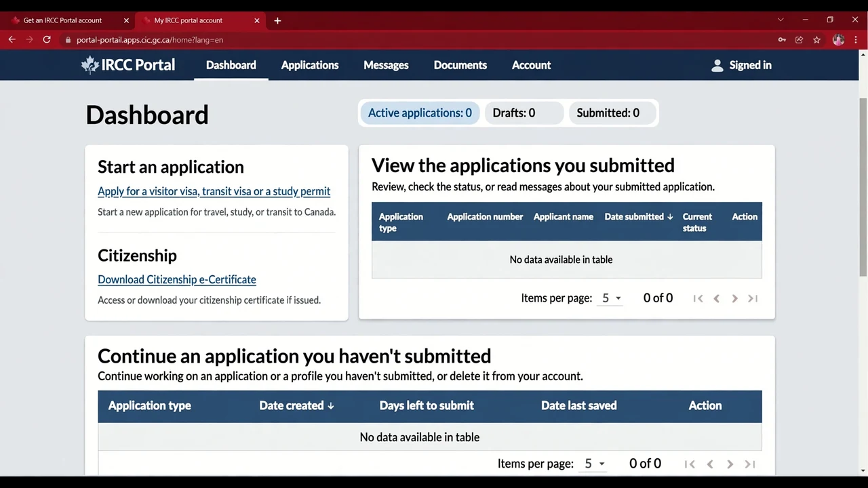Open the Messages nav tab

[x=386, y=65]
